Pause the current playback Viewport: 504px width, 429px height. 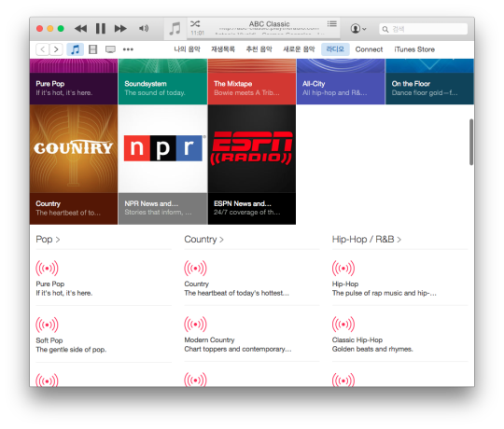101,29
